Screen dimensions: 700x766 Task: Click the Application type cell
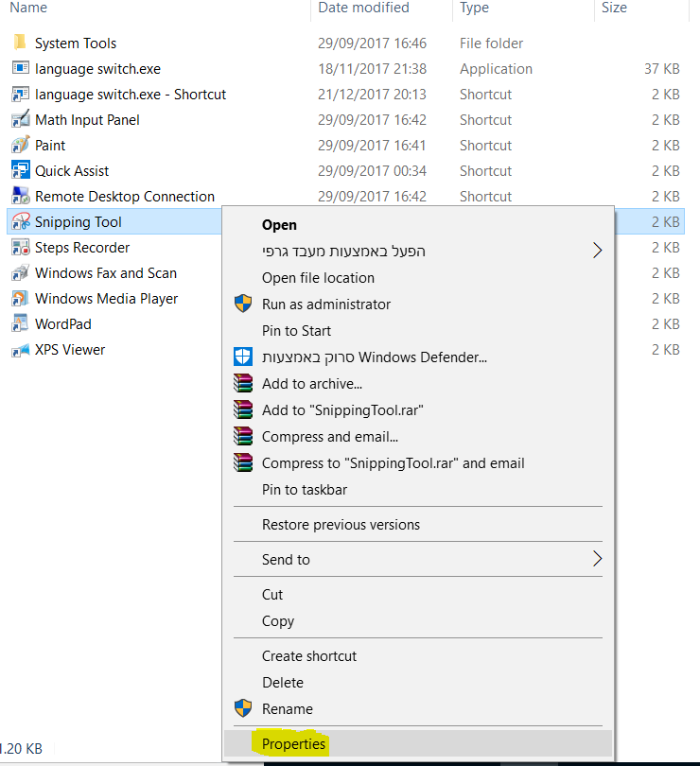[x=496, y=69]
